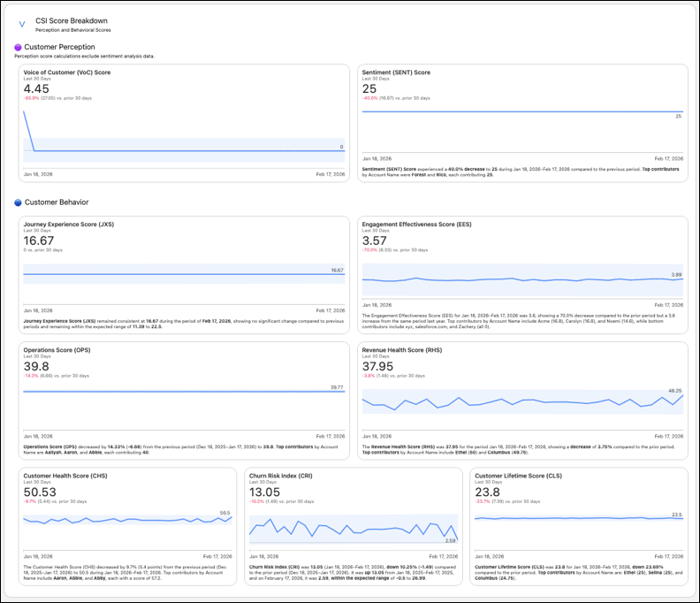The width and height of the screenshot is (700, 603).
Task: Click the -85.9% change in VoC card
Action: tap(31, 98)
